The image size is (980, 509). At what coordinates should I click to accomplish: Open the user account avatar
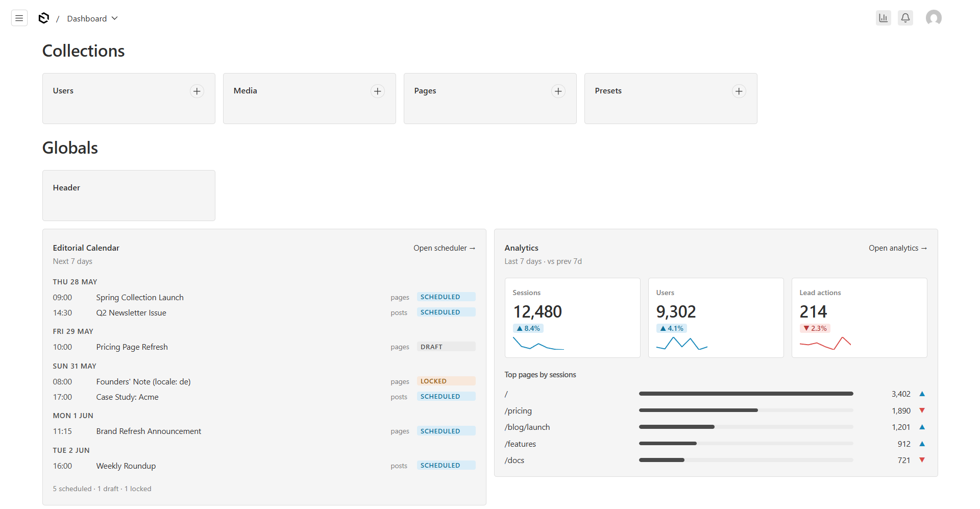click(x=934, y=18)
